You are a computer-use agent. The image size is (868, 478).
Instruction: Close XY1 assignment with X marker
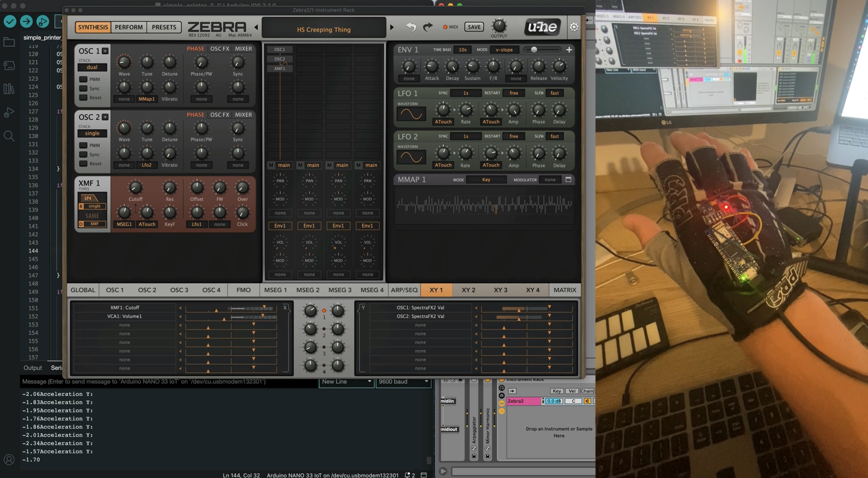point(285,307)
